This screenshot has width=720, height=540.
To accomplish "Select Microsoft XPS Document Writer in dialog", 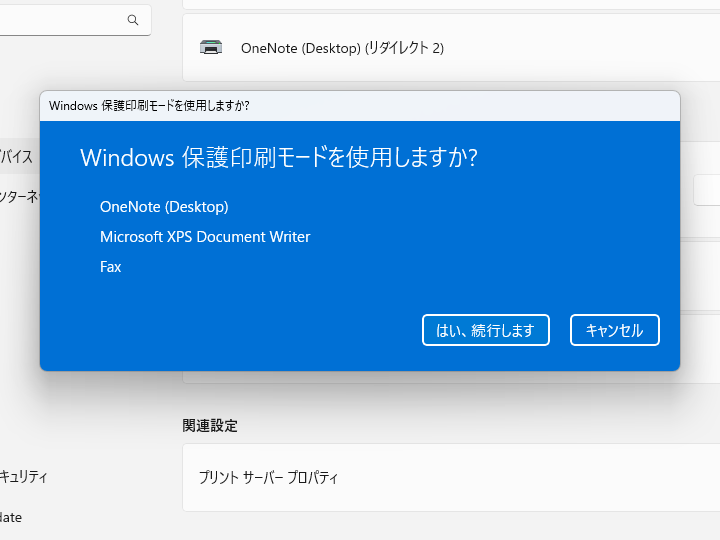I will pyautogui.click(x=205, y=236).
